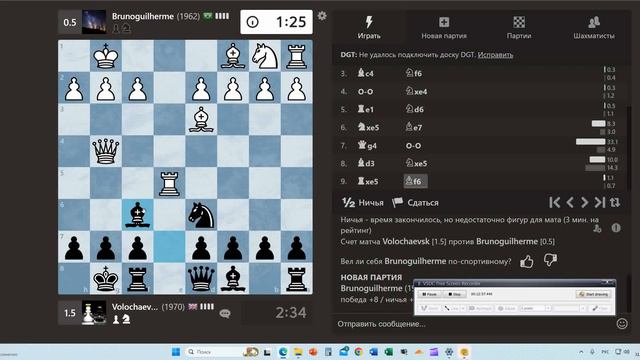Open Word from the taskbar
The width and height of the screenshot is (640, 360).
tap(373, 352)
